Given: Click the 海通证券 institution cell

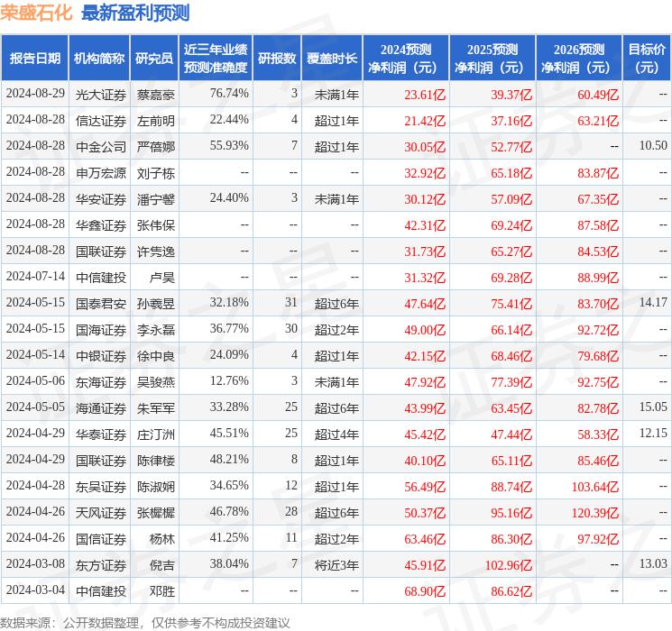Looking at the screenshot, I should [x=101, y=408].
